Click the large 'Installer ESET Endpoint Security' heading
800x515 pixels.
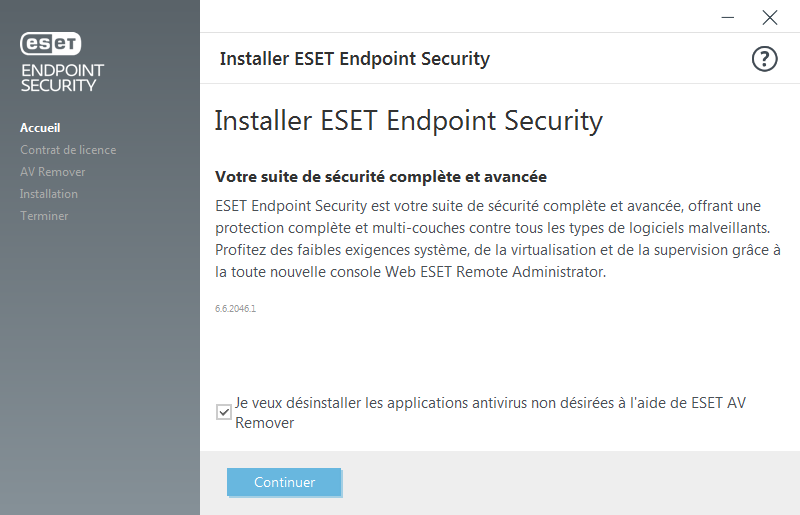[409, 121]
